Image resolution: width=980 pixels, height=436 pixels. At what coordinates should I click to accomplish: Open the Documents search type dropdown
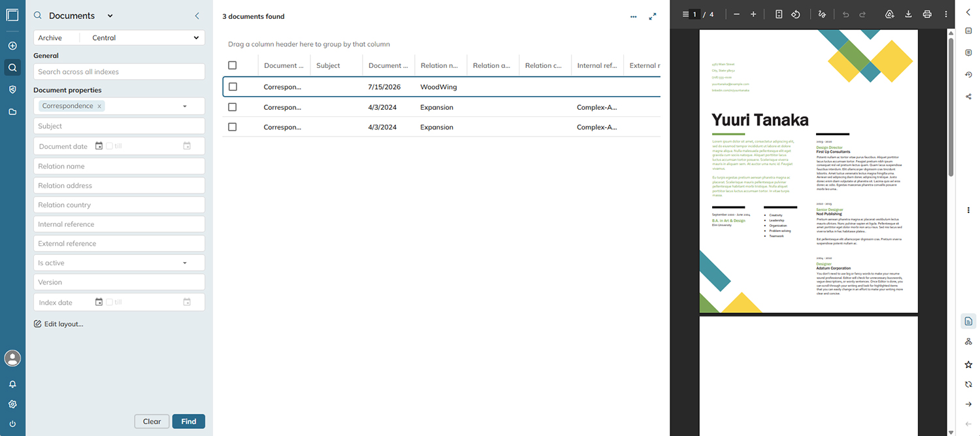[x=110, y=16]
